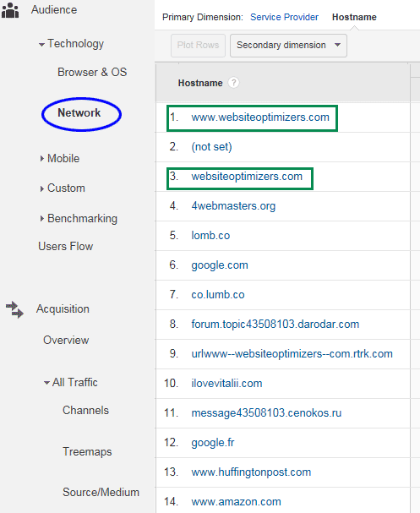Viewport: 420px width, 513px height.
Task: Click the Acquisition arrows icon
Action: 14,309
